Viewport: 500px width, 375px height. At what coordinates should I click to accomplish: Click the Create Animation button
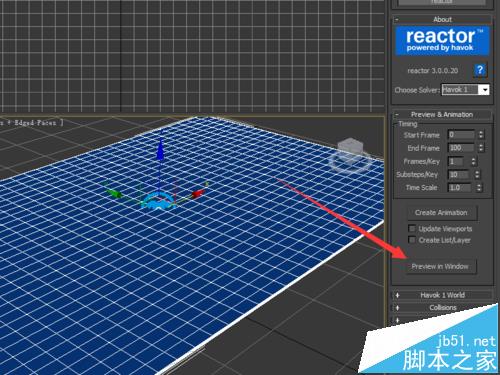point(442,213)
